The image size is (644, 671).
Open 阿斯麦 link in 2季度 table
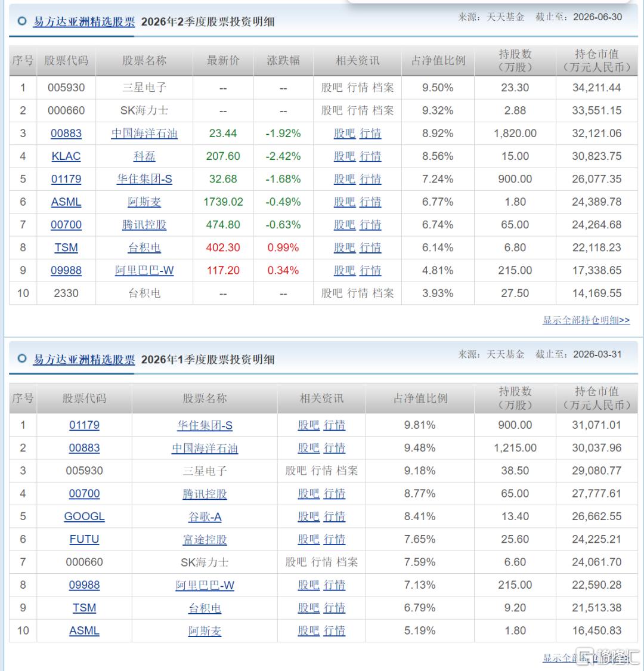click(144, 202)
